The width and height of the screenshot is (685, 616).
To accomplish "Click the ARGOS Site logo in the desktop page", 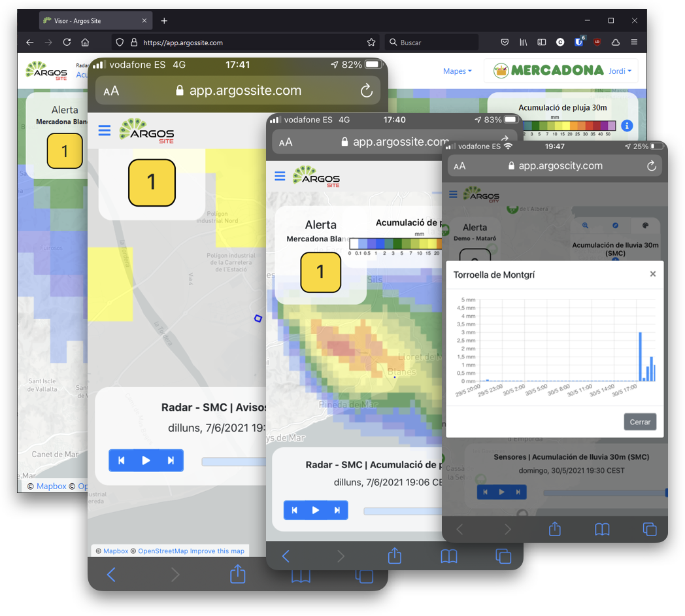I will (46, 71).
